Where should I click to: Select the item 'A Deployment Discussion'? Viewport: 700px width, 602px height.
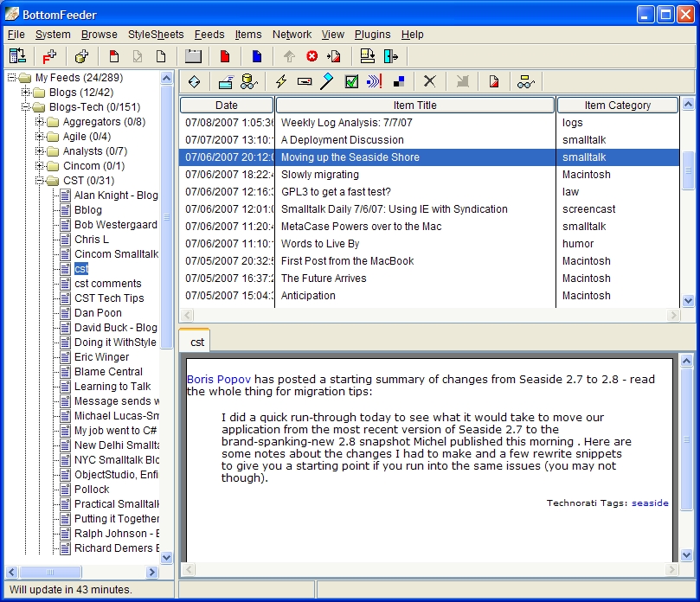[429, 140]
